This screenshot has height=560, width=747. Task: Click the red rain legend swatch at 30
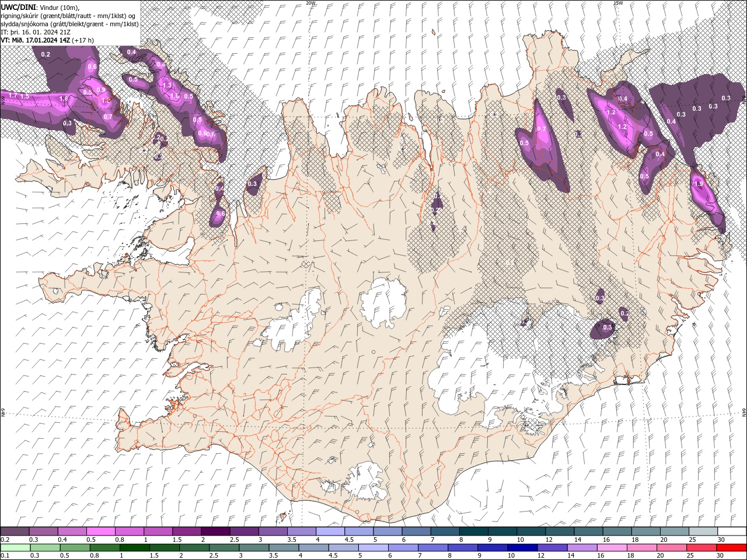click(x=731, y=548)
